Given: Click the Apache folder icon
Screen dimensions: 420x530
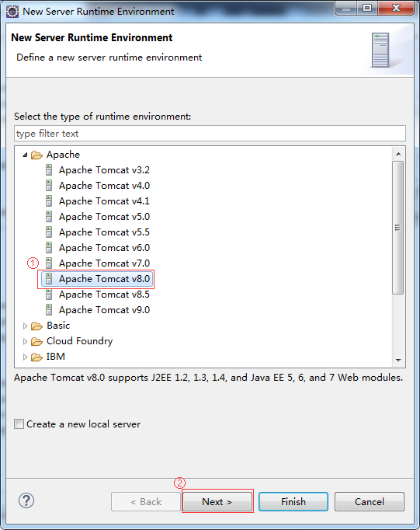Looking at the screenshot, I should coord(36,155).
